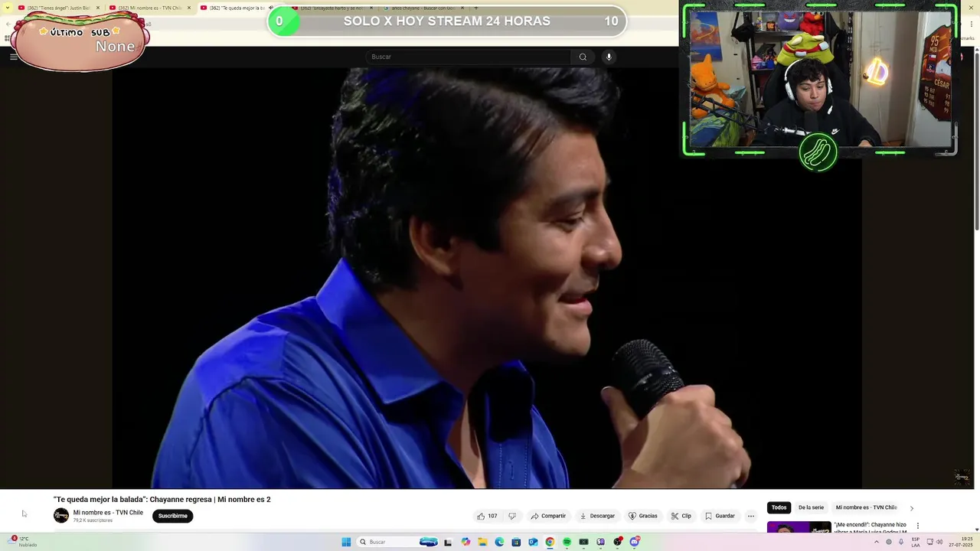Click the video title "Te queda mejor la balada"
980x551 pixels.
click(162, 500)
